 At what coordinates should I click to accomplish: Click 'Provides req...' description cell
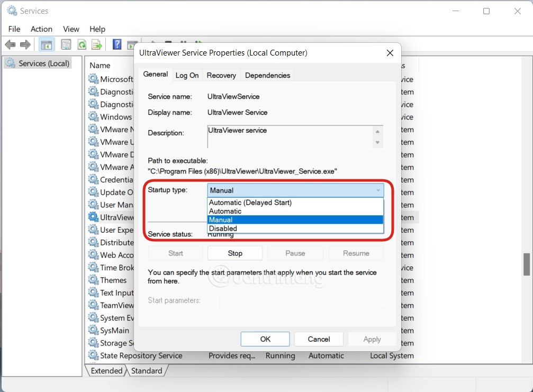tap(232, 355)
